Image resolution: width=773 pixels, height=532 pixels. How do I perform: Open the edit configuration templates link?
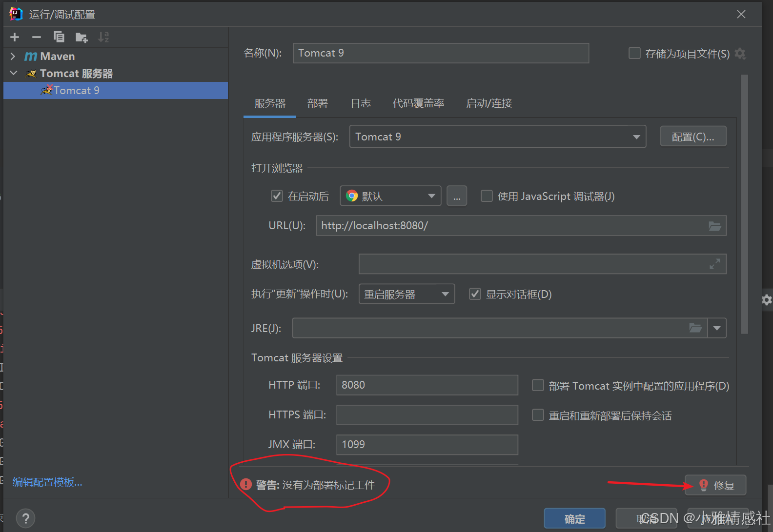point(47,482)
